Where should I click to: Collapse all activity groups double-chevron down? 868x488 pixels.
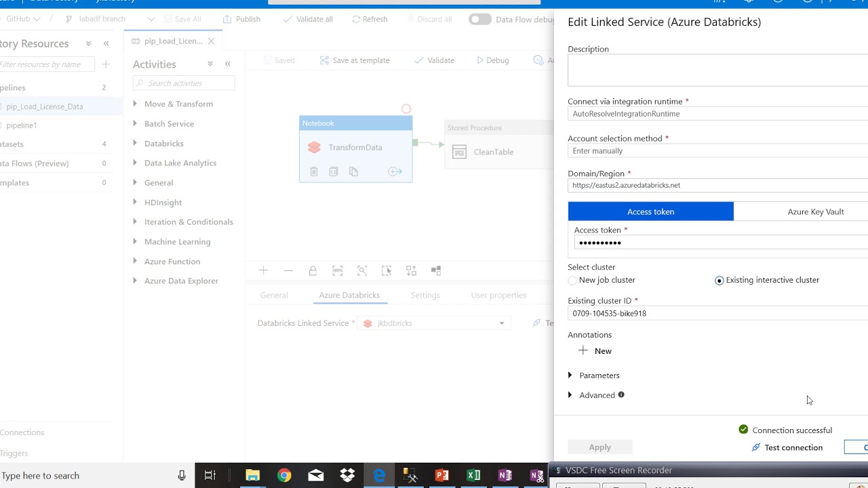[210, 64]
